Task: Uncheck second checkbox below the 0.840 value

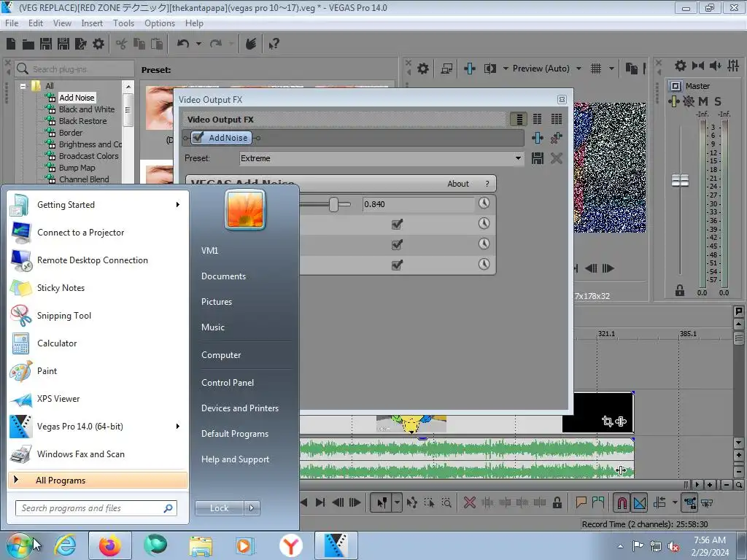Action: pyautogui.click(x=396, y=244)
